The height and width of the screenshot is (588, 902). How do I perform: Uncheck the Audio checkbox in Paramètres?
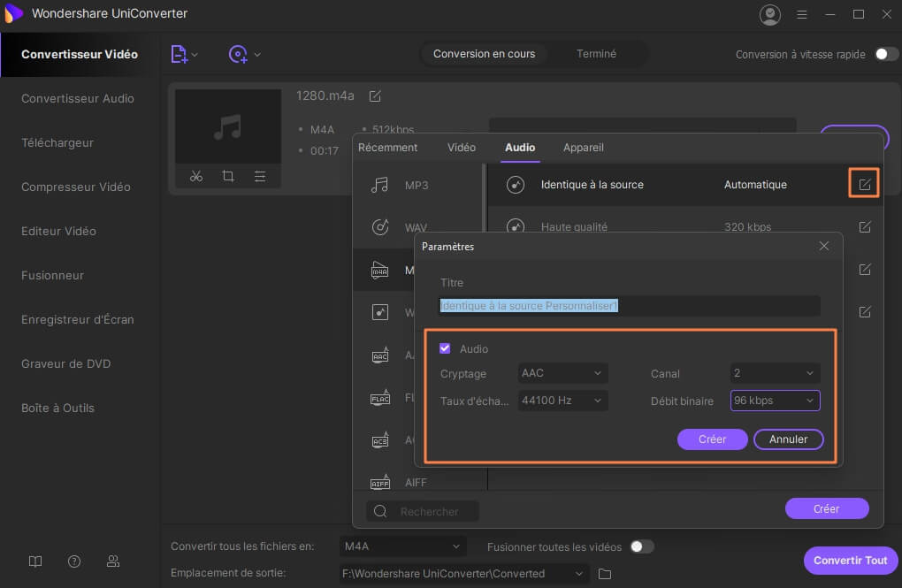click(445, 348)
